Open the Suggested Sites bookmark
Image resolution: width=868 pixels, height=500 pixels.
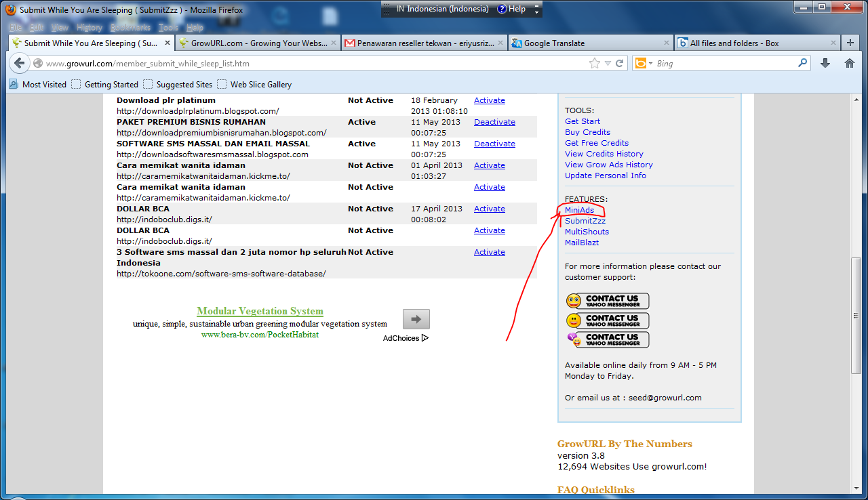(x=178, y=85)
